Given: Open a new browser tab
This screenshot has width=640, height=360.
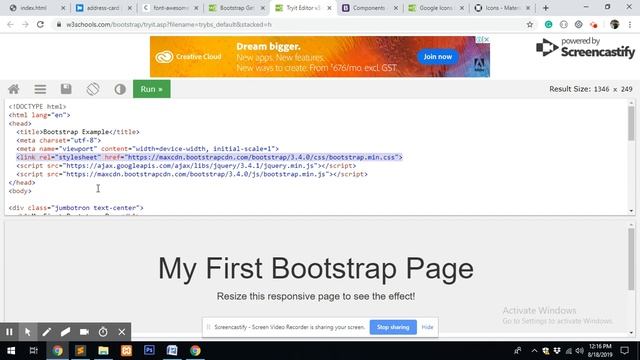Looking at the screenshot, I should (546, 8).
